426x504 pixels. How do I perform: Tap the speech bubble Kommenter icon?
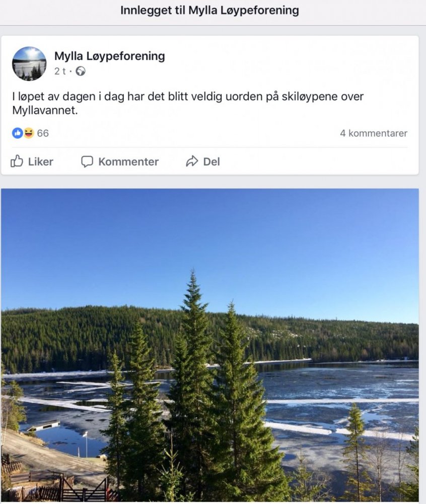coord(87,162)
